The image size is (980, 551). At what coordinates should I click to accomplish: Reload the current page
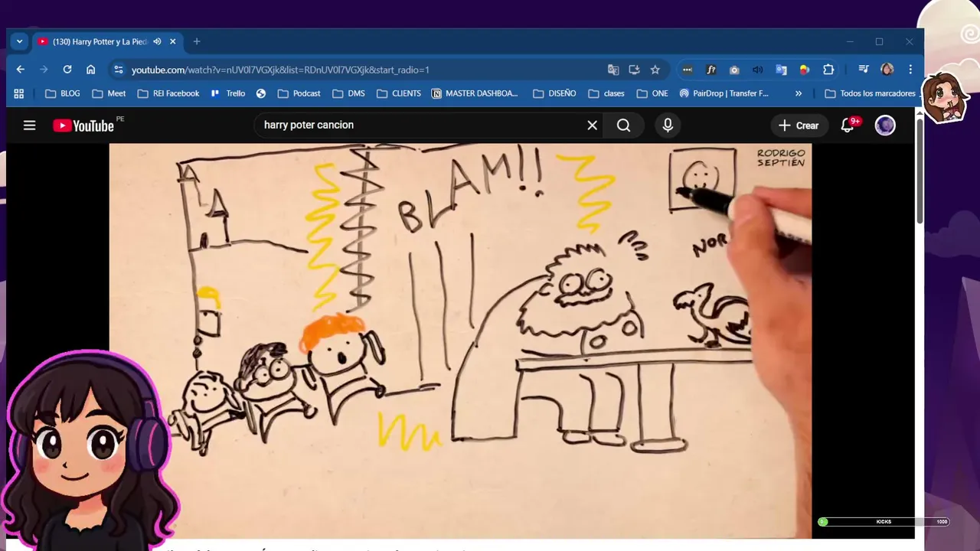67,70
